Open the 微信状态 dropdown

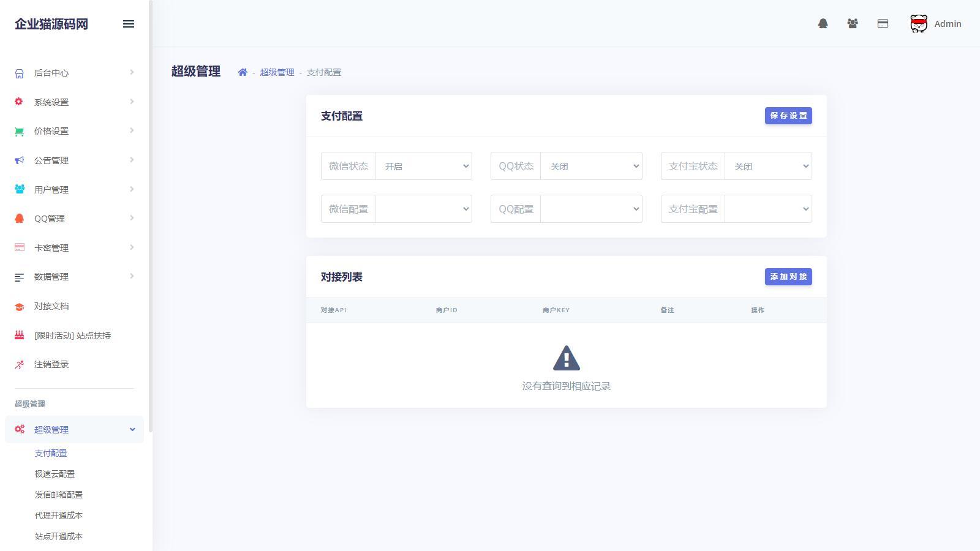[x=423, y=166]
